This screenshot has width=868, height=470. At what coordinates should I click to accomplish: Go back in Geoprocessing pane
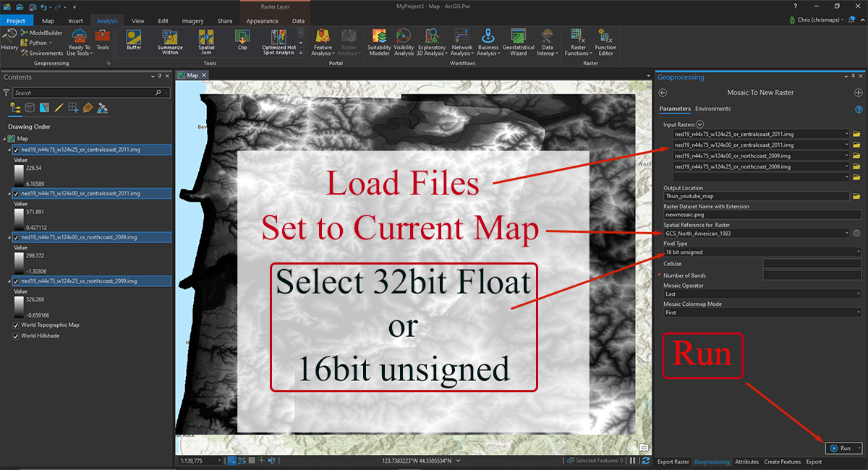pos(663,93)
